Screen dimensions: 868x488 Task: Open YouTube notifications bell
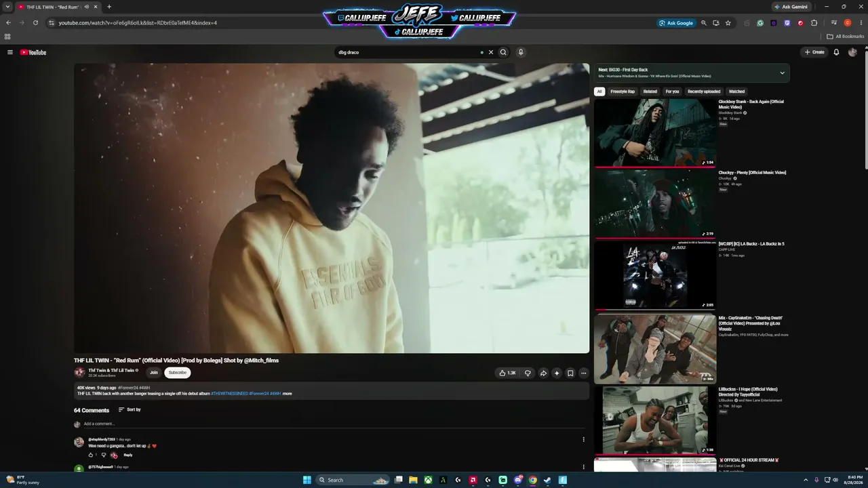click(x=836, y=52)
